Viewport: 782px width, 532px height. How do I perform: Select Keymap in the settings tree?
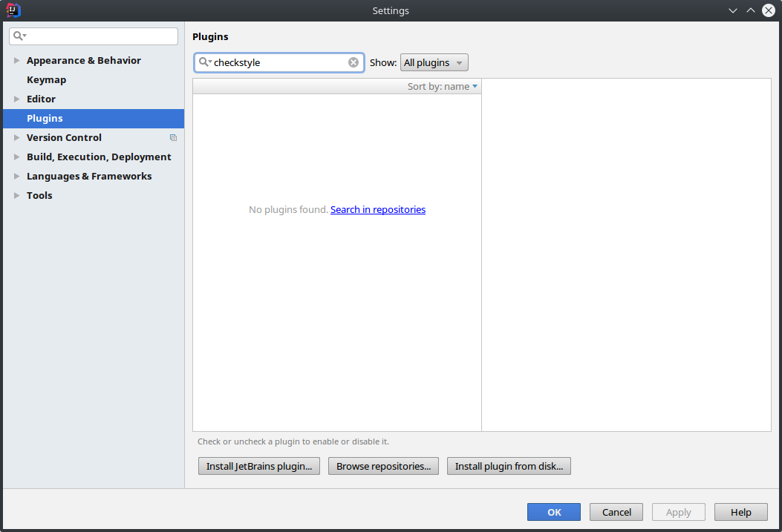pyautogui.click(x=46, y=80)
